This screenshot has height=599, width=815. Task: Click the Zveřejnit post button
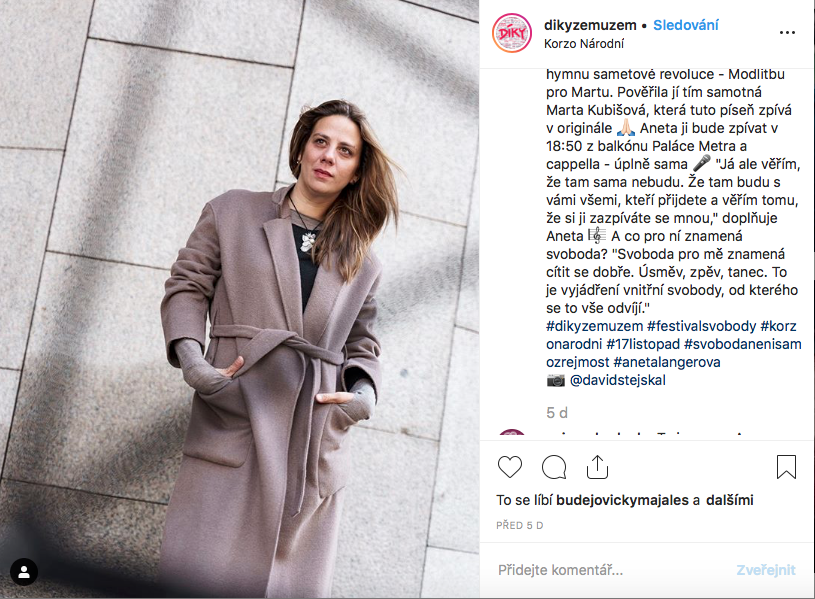(x=766, y=570)
